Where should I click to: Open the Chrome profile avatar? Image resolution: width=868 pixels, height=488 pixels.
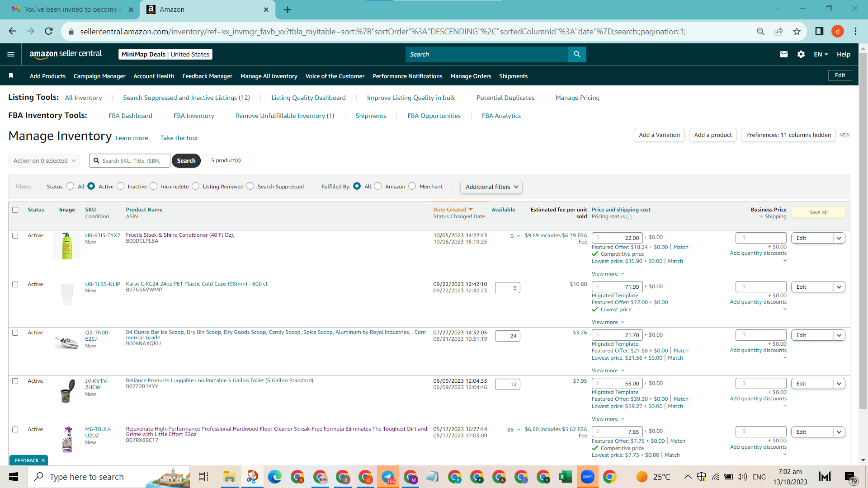coord(837,31)
